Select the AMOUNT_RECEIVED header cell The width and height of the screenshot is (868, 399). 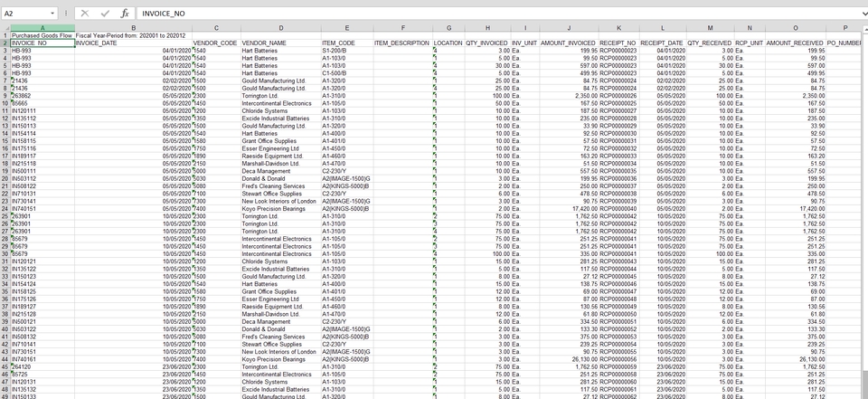click(x=796, y=43)
